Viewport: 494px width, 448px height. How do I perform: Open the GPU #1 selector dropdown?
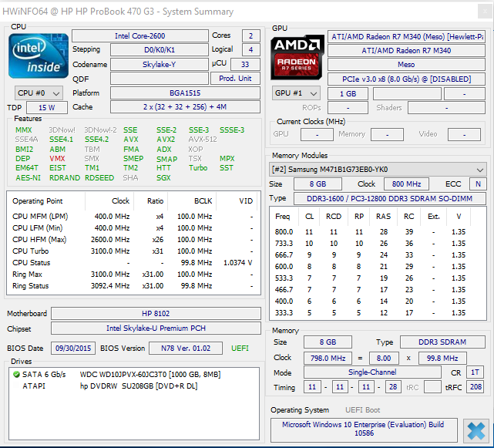[296, 93]
